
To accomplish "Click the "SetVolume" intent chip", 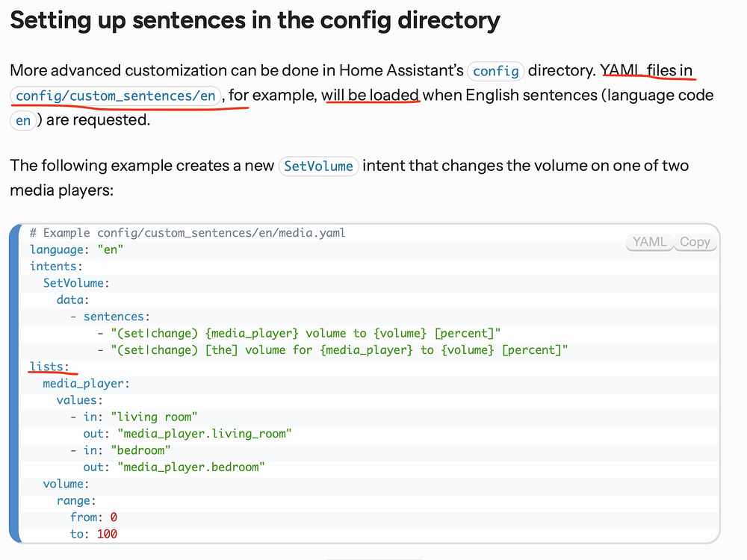I will (318, 166).
